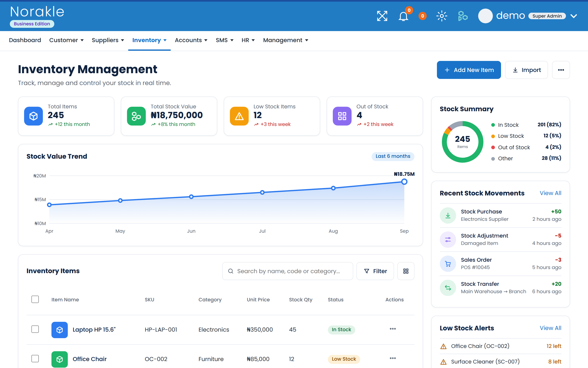Screen dimensions: 588x368
Task: Click the Last 6 months range chip
Action: tap(393, 156)
